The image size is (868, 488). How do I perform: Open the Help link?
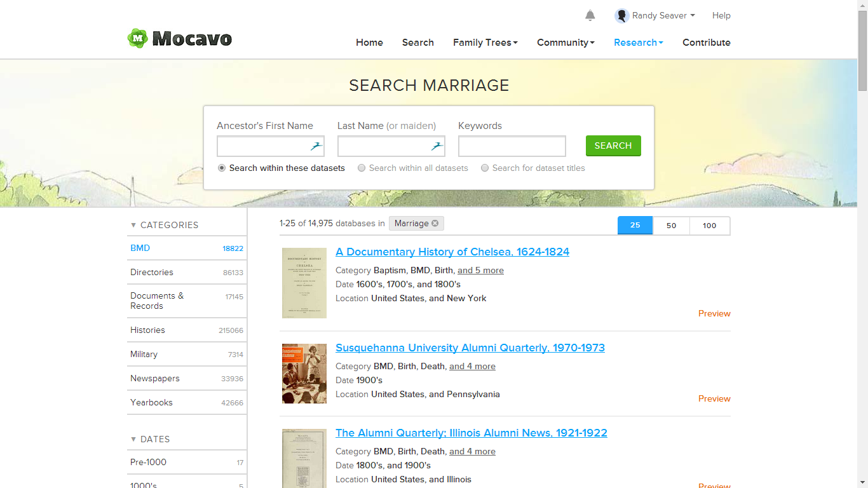721,16
